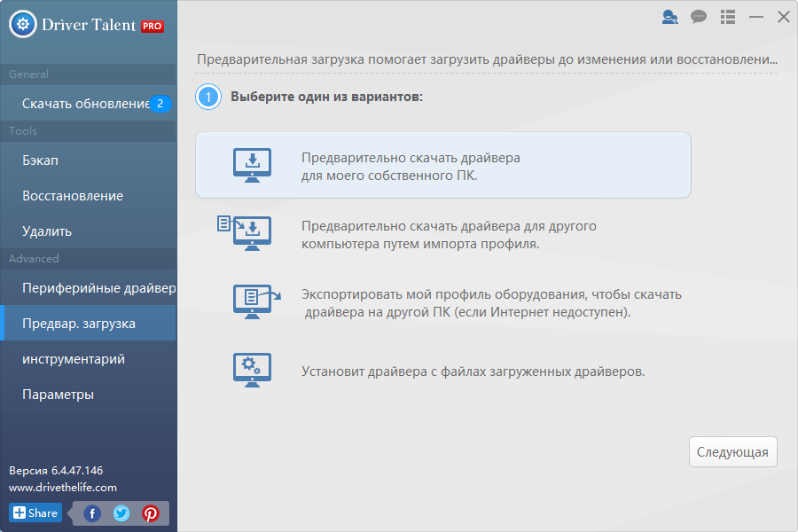Click the export hardware profile icon
798x532 pixels.
(256, 301)
